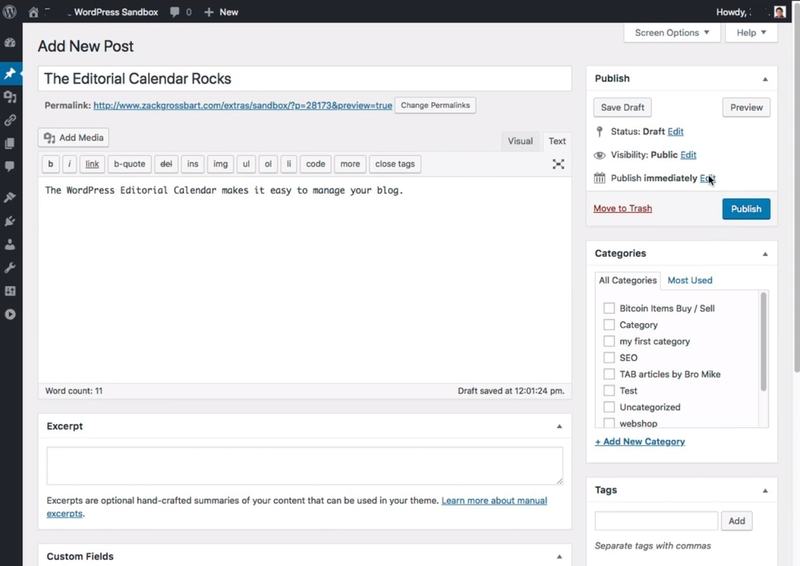
Task: Open Plugins plug icon in sidebar
Action: 10,221
